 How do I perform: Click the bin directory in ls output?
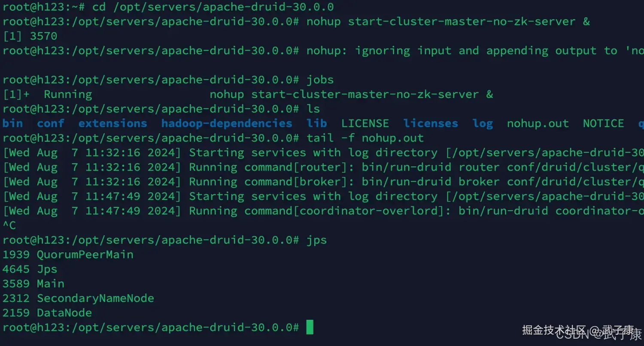click(x=12, y=123)
